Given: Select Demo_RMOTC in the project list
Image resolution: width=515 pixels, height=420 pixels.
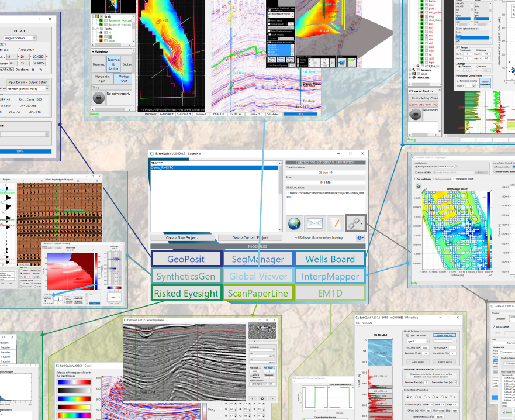Looking at the screenshot, I should click(x=164, y=167).
